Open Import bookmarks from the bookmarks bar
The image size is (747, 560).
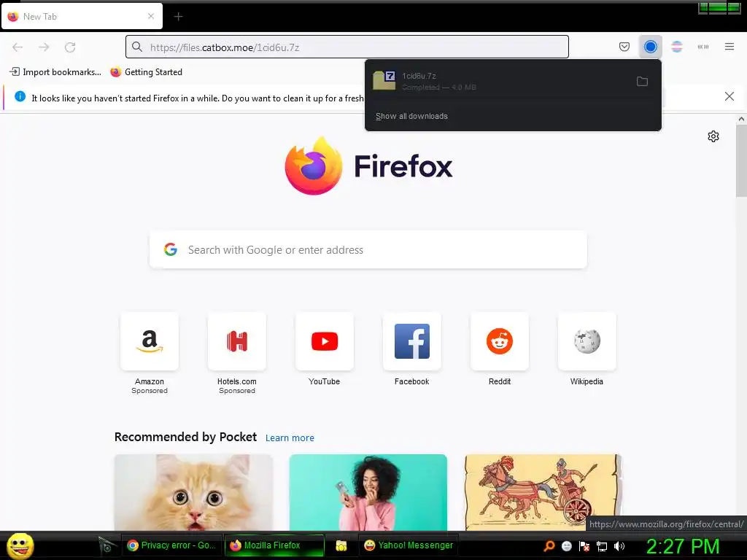55,72
